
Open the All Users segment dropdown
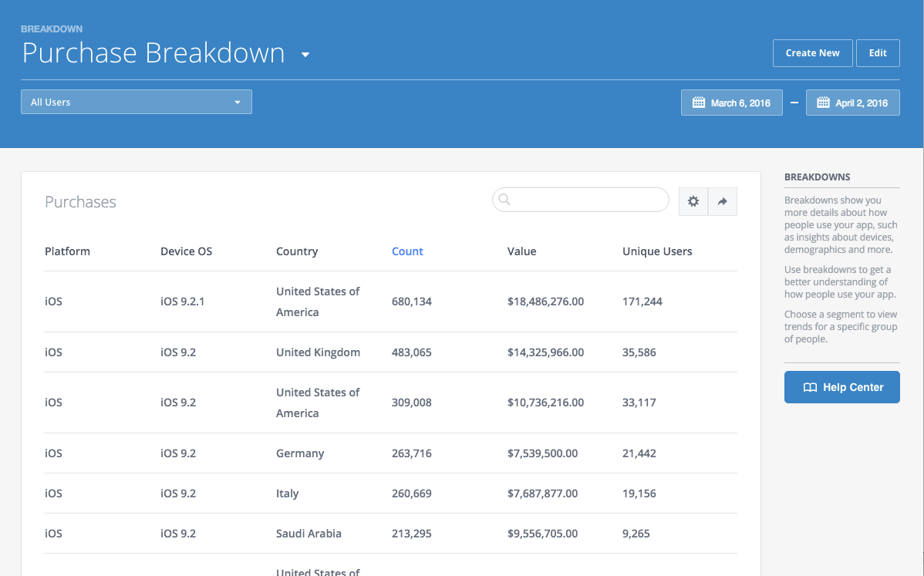(x=136, y=102)
